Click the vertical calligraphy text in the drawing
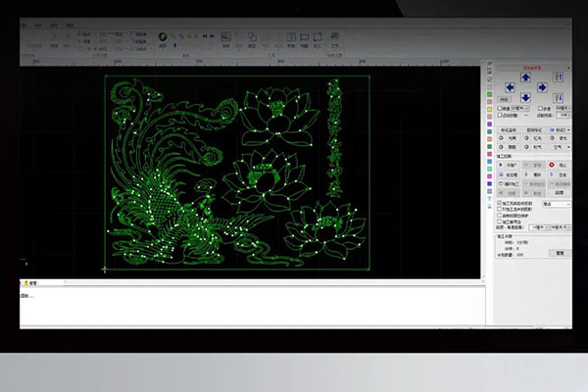 [x=334, y=138]
